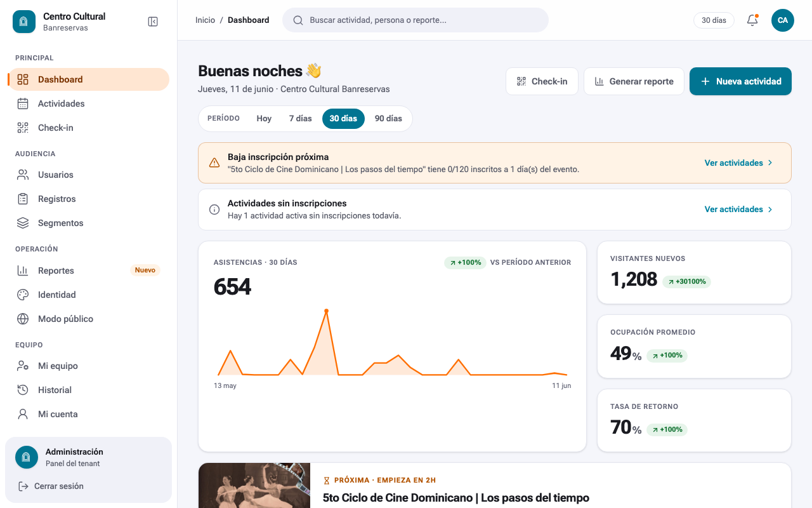The width and height of the screenshot is (812, 508).
Task: Click the Dashboard breadcrumb text
Action: (249, 20)
